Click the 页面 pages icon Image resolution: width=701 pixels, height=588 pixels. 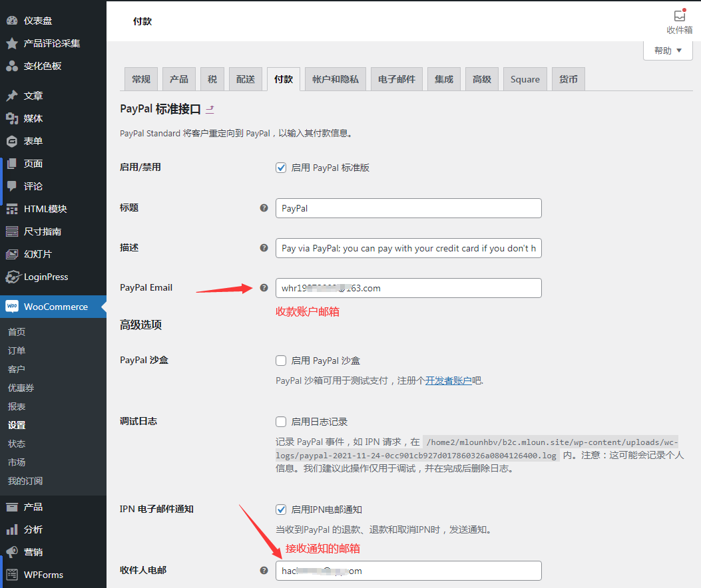[12, 164]
